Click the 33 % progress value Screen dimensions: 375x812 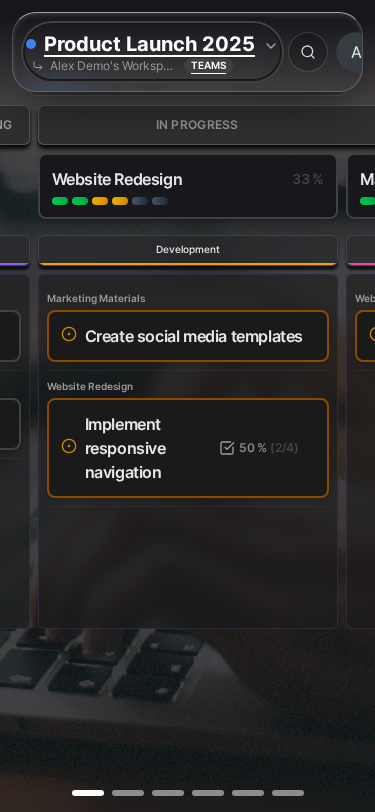coord(308,180)
